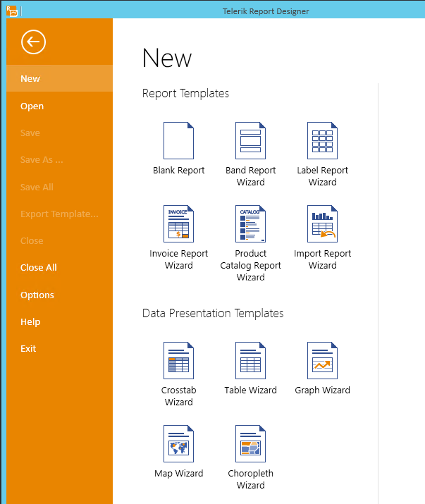Choose the Import Report Wizard icon
The height and width of the screenshot is (504, 425).
coord(322,224)
